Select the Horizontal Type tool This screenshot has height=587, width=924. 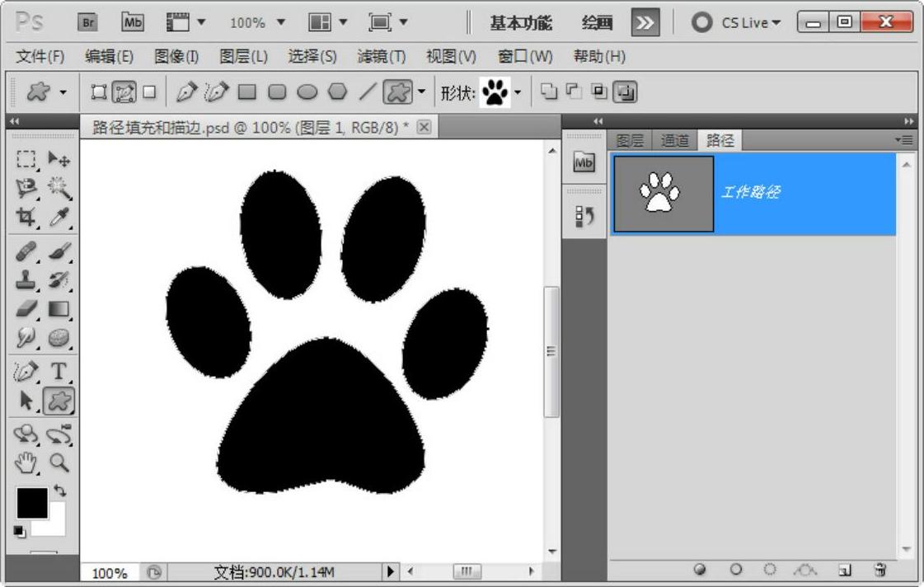point(59,371)
